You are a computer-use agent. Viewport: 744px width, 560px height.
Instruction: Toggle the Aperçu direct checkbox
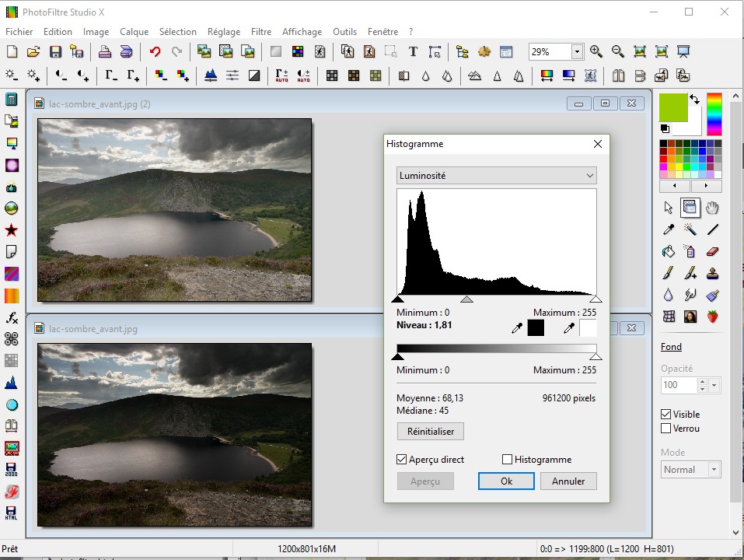[401, 460]
